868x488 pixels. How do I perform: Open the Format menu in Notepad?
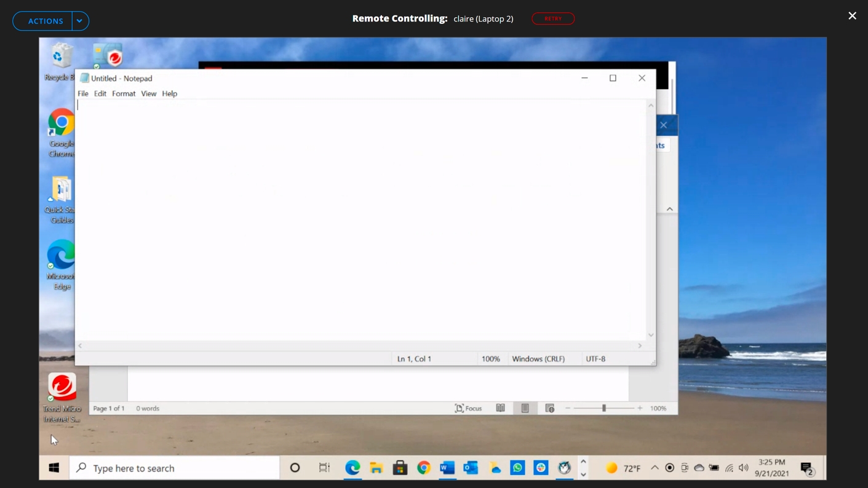point(124,93)
